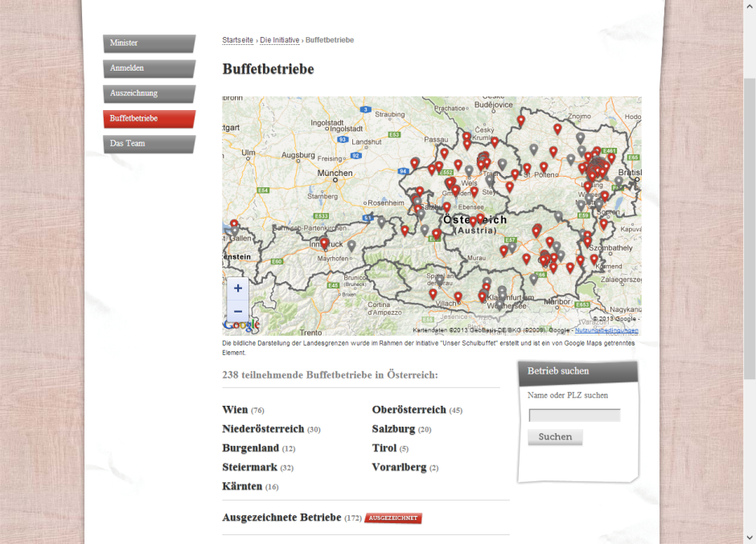Go to Startseite breadcrumb link
The height and width of the screenshot is (544, 756).
pos(238,40)
